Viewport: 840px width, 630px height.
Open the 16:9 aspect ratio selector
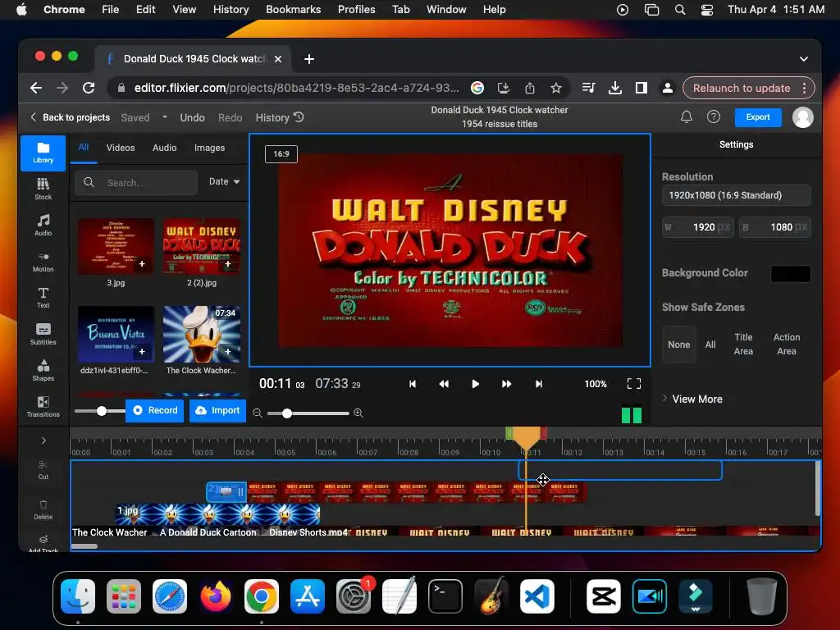(281, 153)
